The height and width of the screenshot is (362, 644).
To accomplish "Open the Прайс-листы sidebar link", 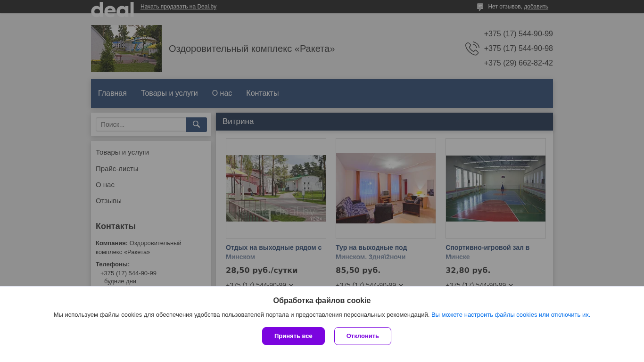I will pos(117,169).
